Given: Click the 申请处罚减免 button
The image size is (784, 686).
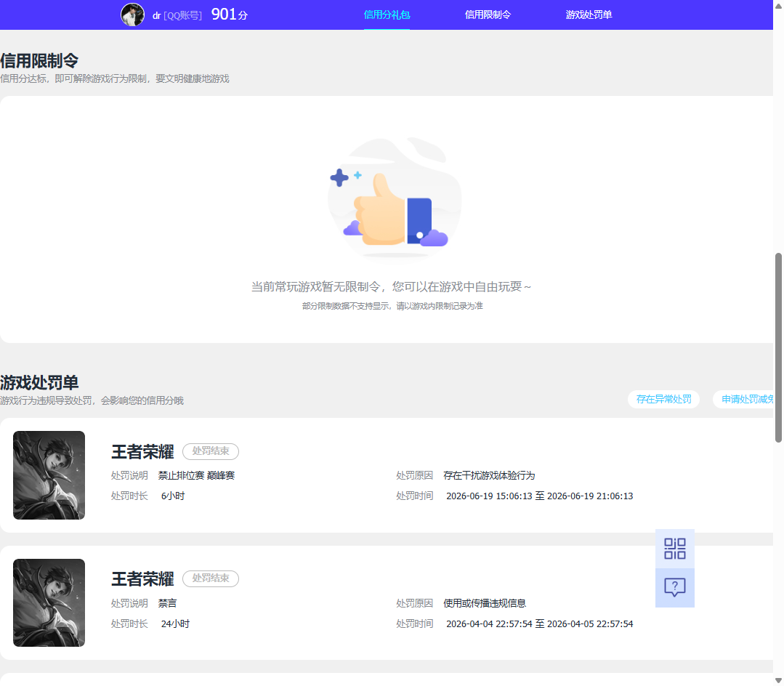Looking at the screenshot, I should tap(744, 399).
